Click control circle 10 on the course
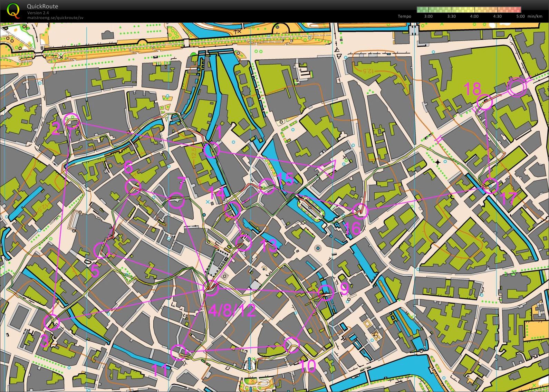The image size is (549, 392). coord(292,345)
